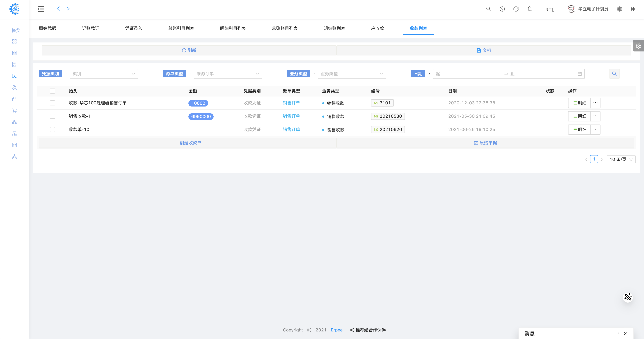The width and height of the screenshot is (644, 339).
Task: Select the 收款单-10 row checkbox
Action: pos(52,130)
